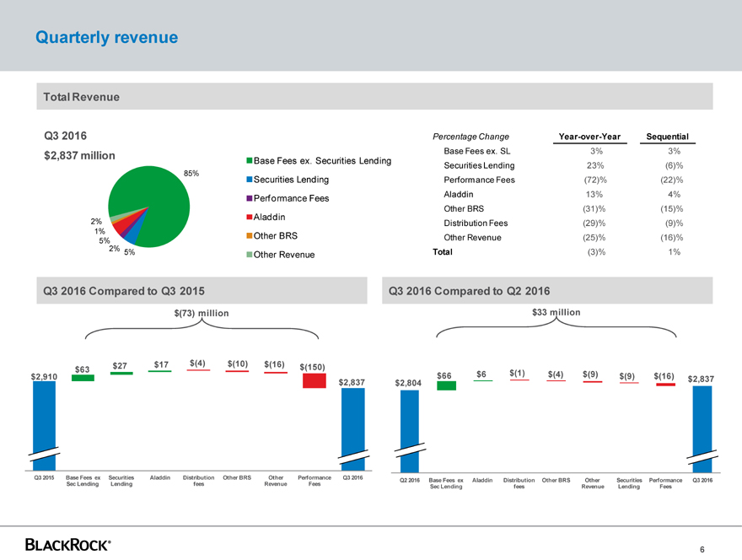
Task: Click the red Aladdin legend swatch
Action: 249,217
